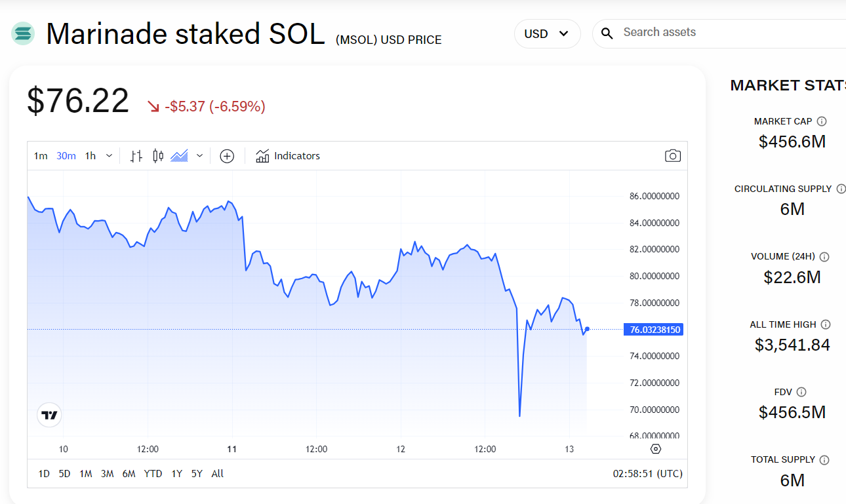This screenshot has height=504, width=846.
Task: Select the YTD range option
Action: pos(153,473)
